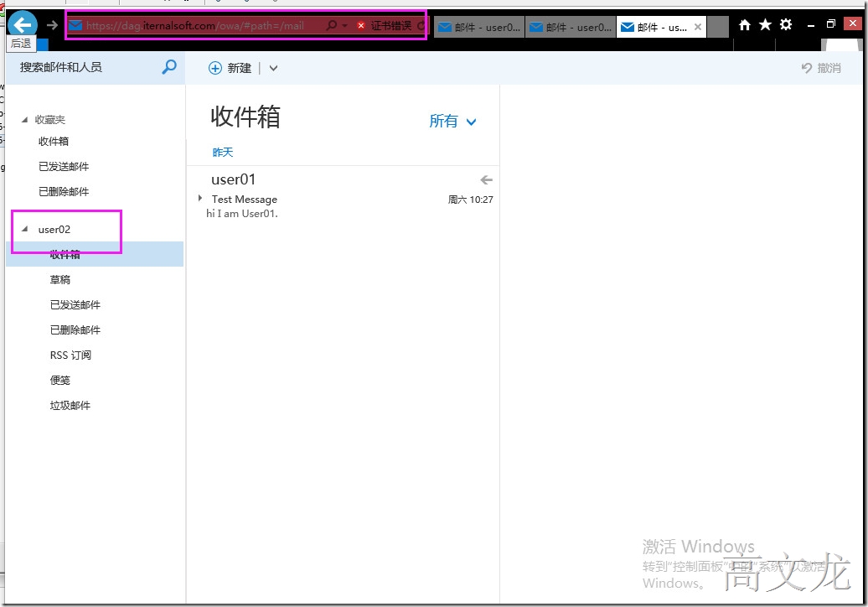
Task: Open the RSS 订阅 folder
Action: point(70,355)
